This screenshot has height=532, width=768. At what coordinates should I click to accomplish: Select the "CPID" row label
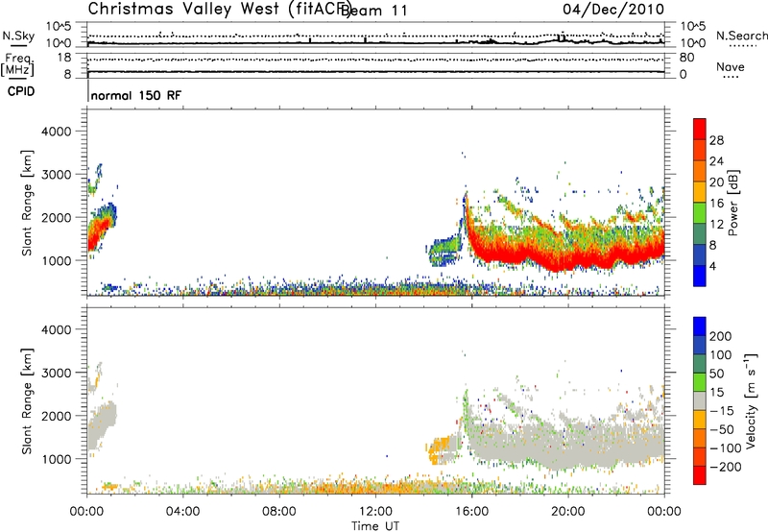21,91
